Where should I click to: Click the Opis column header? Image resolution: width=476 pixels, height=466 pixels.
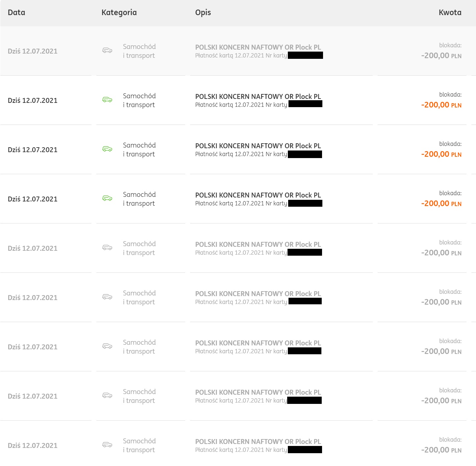pyautogui.click(x=203, y=12)
